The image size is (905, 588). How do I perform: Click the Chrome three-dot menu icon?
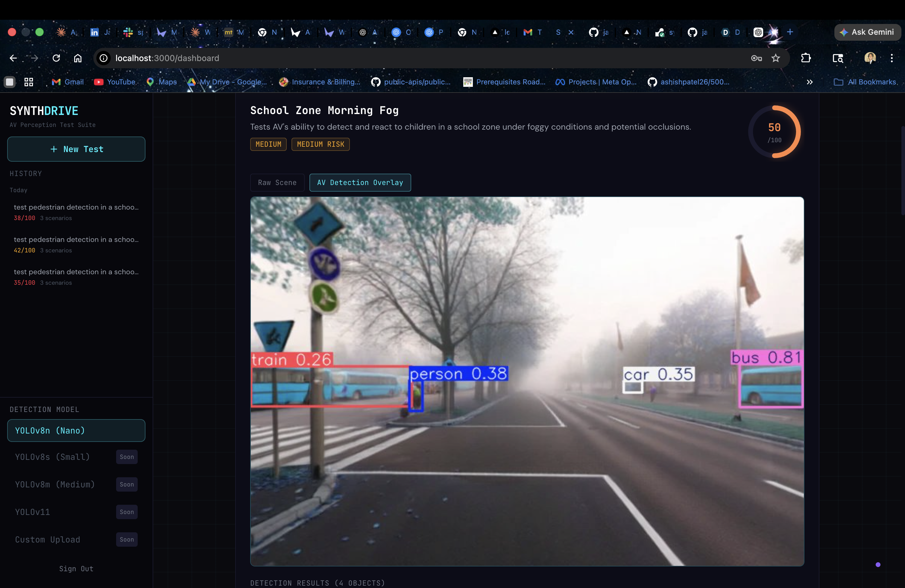click(891, 58)
